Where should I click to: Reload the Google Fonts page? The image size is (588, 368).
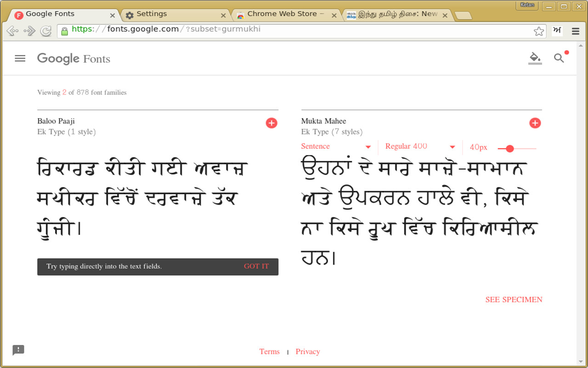click(x=45, y=30)
